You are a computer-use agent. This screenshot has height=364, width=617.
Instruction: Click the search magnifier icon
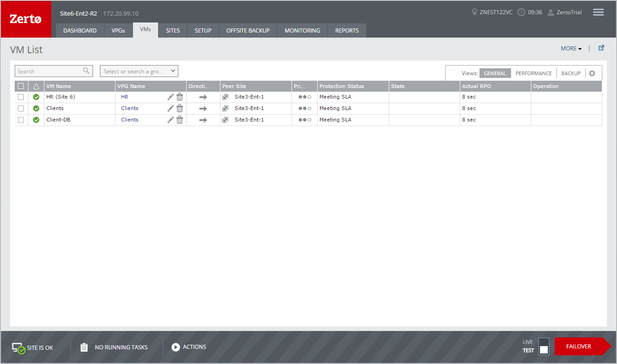pyautogui.click(x=86, y=71)
